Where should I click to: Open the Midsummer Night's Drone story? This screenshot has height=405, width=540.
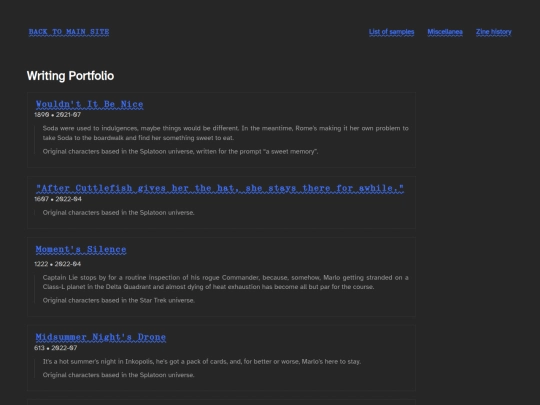[x=101, y=337]
